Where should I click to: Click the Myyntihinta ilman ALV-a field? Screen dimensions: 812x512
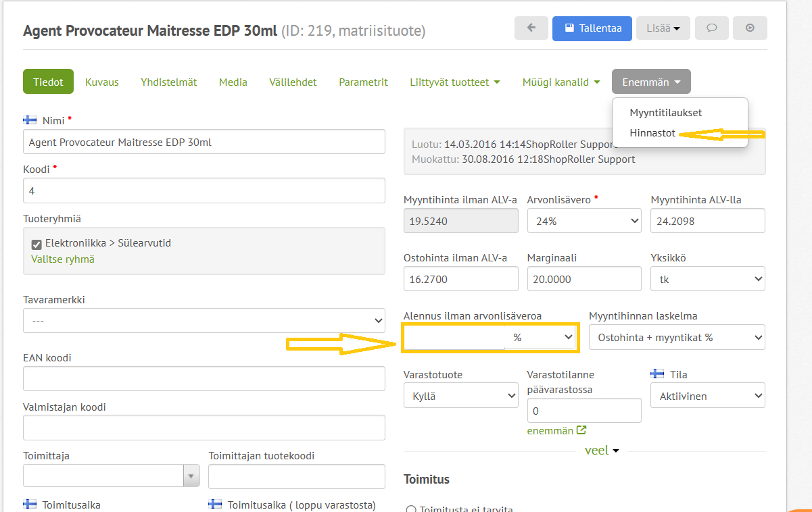point(461,221)
